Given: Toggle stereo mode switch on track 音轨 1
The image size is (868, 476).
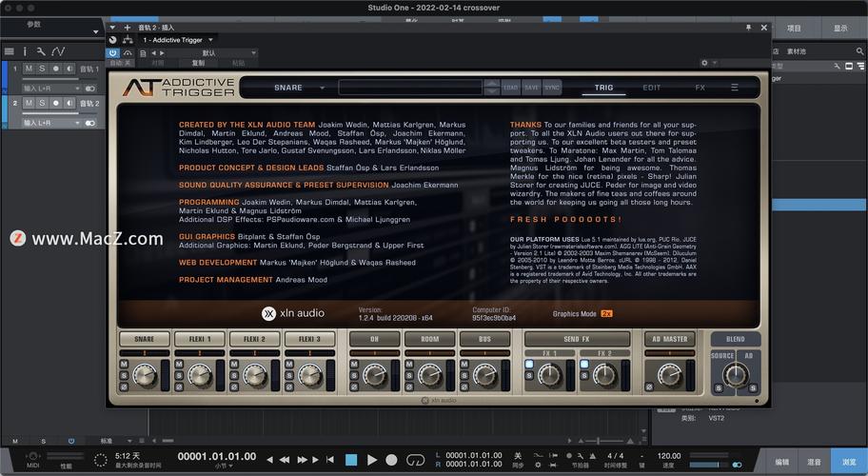Looking at the screenshot, I should pos(90,89).
